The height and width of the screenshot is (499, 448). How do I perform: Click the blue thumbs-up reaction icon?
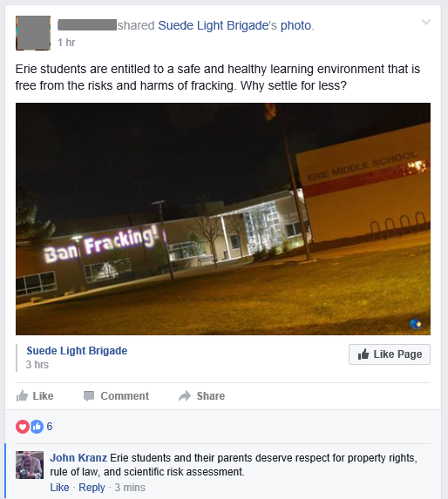[x=37, y=427]
